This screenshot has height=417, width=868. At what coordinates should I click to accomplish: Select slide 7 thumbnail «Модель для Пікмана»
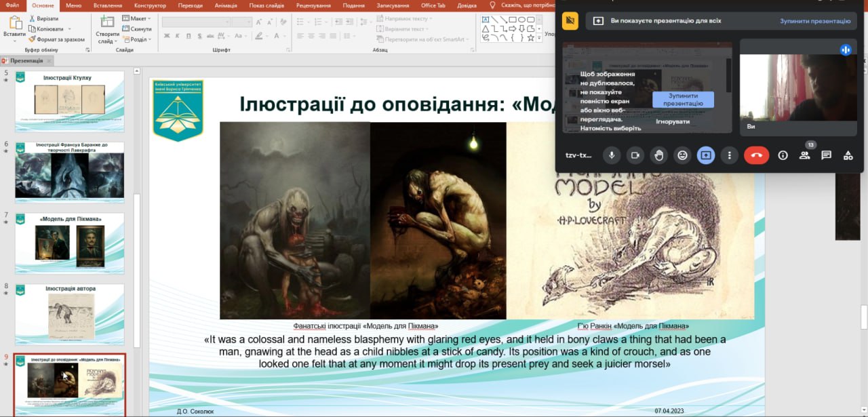pos(70,241)
